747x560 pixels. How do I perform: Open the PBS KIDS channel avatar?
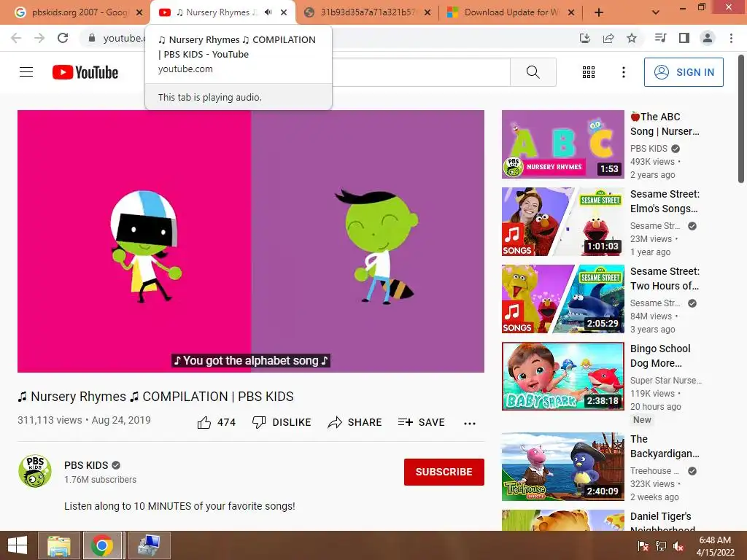[x=35, y=472]
